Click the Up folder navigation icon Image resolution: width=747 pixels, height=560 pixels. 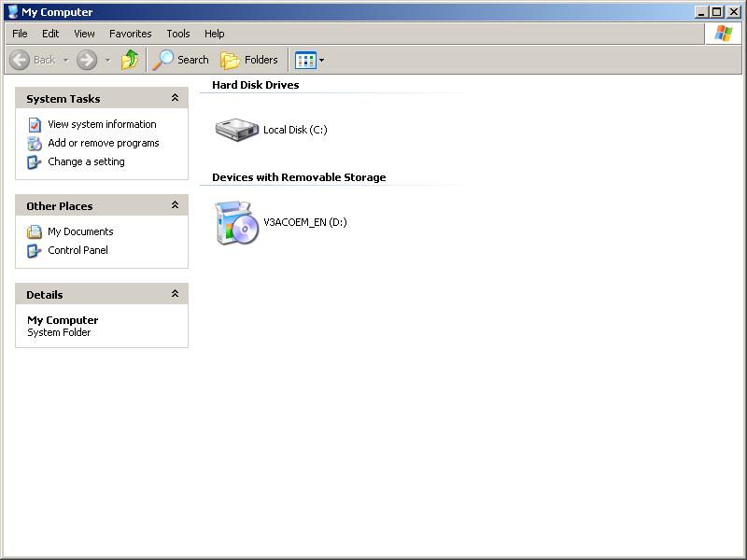(x=129, y=59)
